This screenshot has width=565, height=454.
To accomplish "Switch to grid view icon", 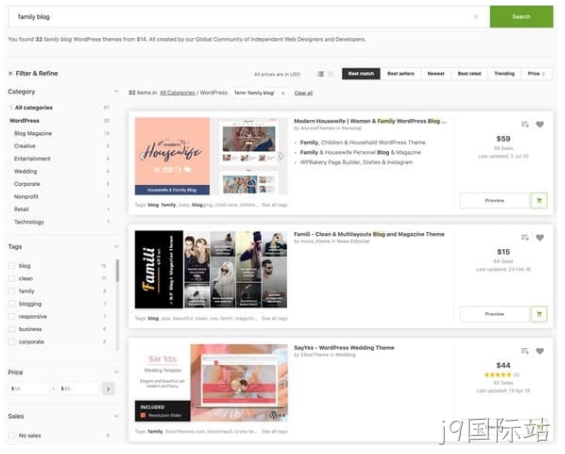I will coord(331,74).
